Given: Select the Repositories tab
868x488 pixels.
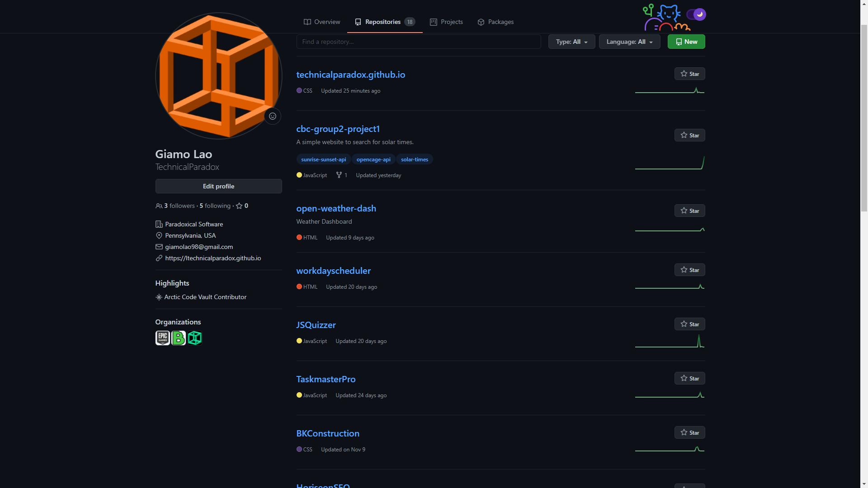Looking at the screenshot, I should click(x=385, y=22).
